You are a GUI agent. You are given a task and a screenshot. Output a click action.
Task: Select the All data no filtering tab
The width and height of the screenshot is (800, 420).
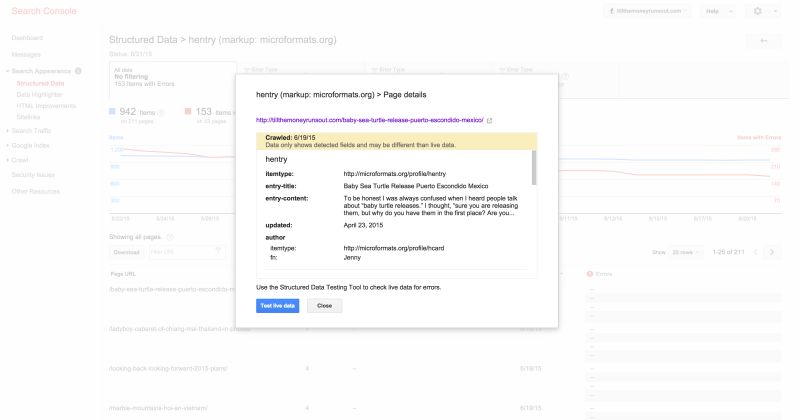click(173, 80)
